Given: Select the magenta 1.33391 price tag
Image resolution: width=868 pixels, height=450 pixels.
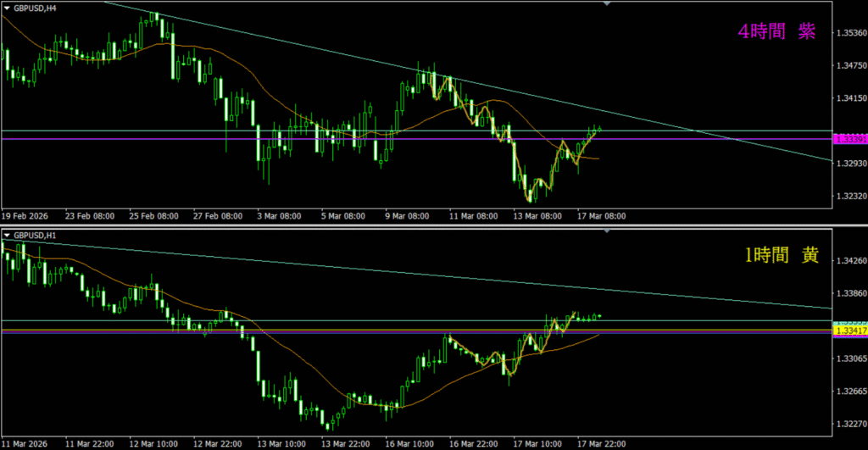Looking at the screenshot, I should click(x=849, y=138).
